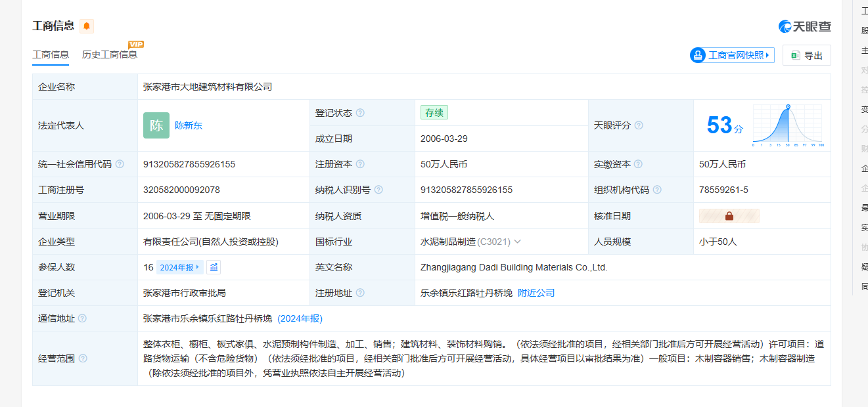Click help icon next to 经营范围
The image size is (868, 407).
tap(83, 358)
